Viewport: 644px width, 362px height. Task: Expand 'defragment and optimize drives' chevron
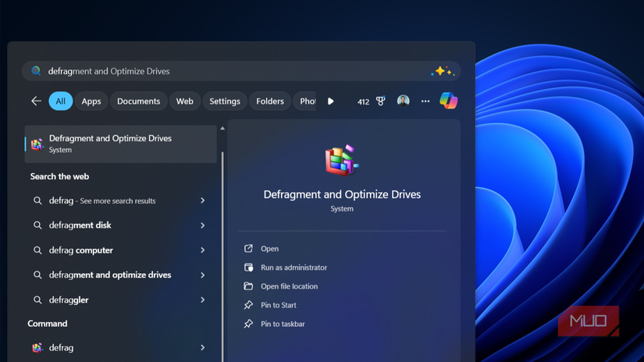coord(202,275)
